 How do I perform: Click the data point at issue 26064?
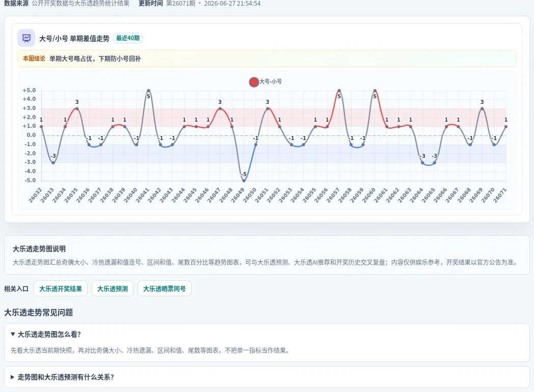422,162
